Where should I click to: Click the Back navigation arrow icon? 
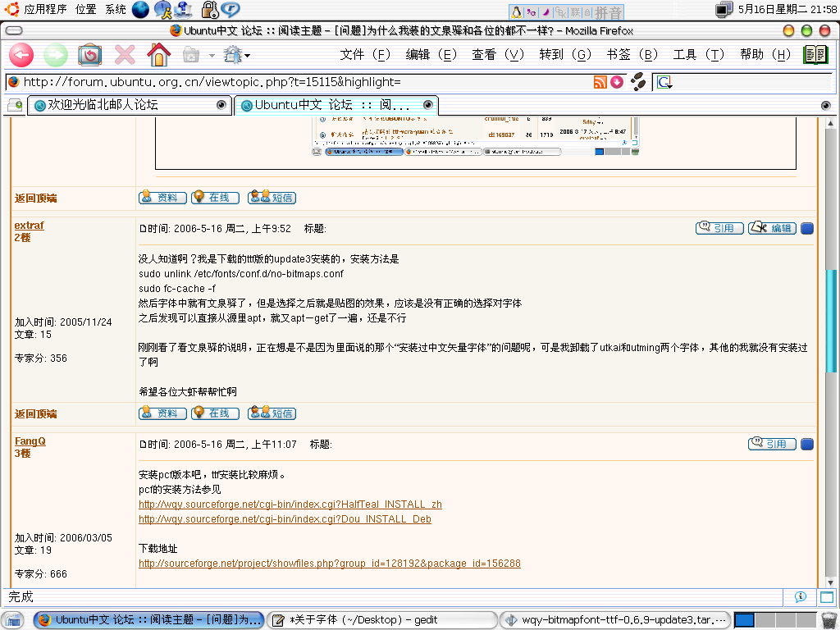[21, 55]
